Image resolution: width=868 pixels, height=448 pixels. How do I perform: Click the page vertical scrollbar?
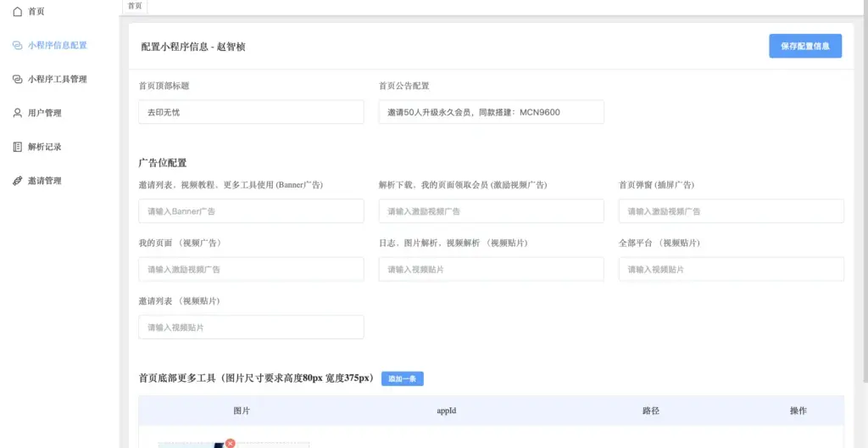pyautogui.click(x=865, y=191)
